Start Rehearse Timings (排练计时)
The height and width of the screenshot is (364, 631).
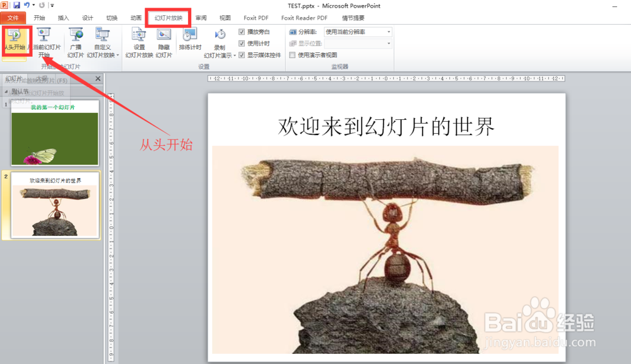190,39
